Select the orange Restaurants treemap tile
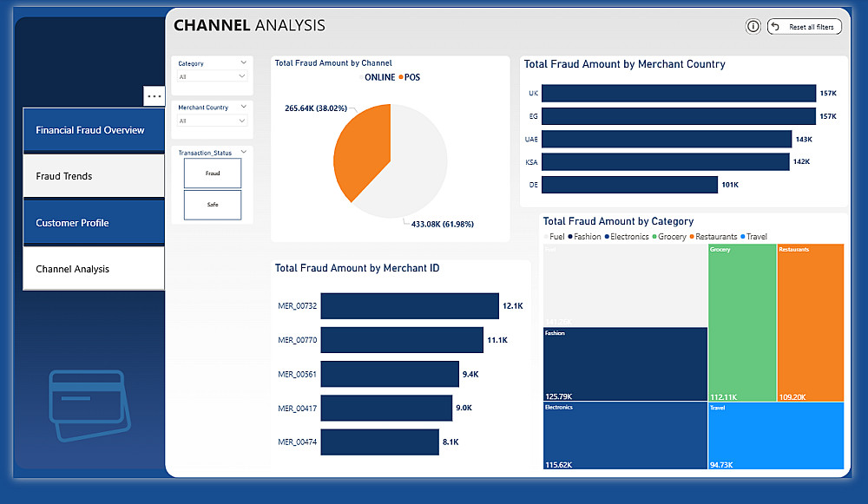The height and width of the screenshot is (504, 868). pyautogui.click(x=811, y=323)
